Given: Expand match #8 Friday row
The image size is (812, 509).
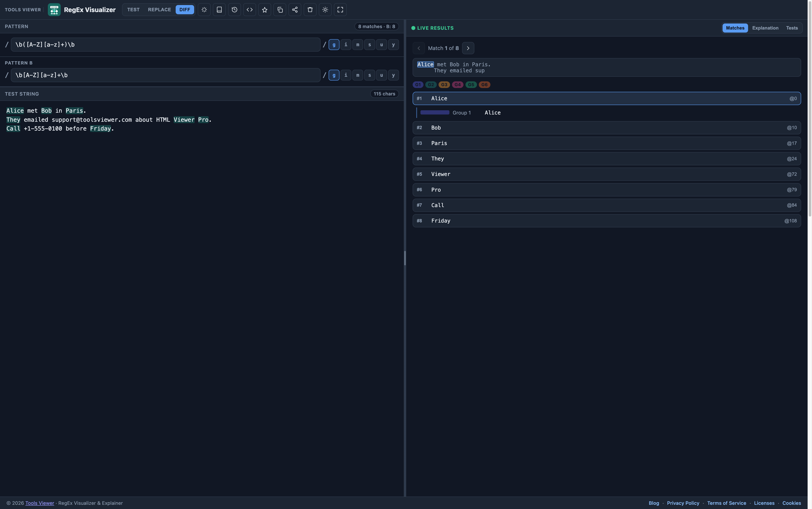Looking at the screenshot, I should tap(607, 221).
